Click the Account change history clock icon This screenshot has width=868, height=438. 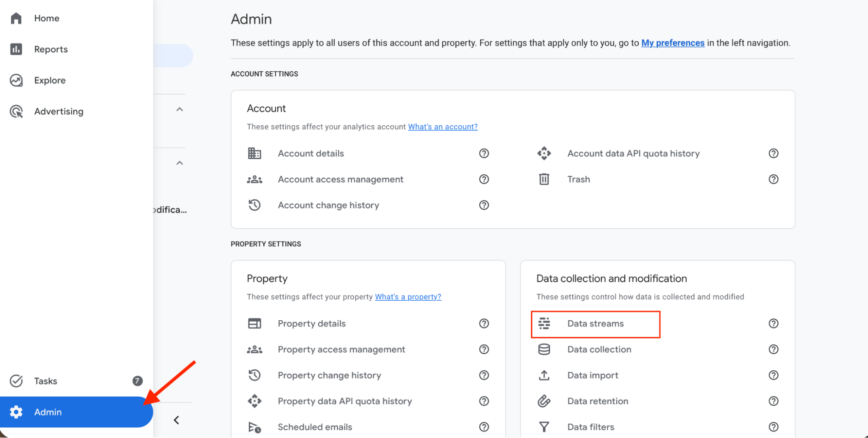254,205
